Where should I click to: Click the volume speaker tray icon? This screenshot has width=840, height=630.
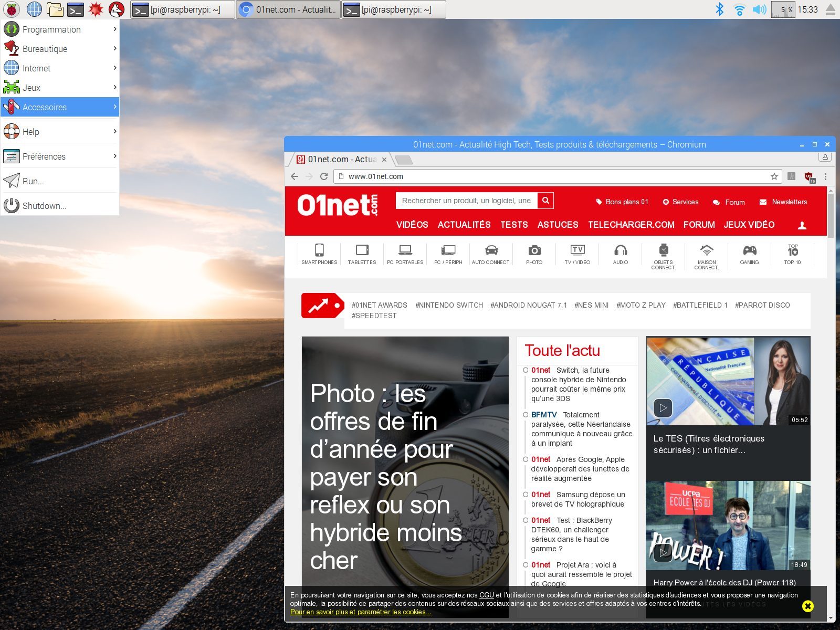coord(759,9)
